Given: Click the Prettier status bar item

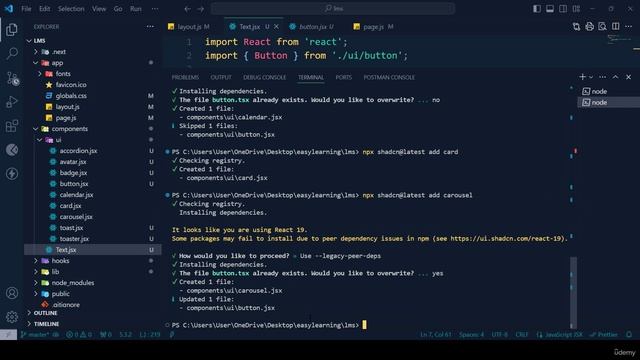Looking at the screenshot, I should coord(604,335).
